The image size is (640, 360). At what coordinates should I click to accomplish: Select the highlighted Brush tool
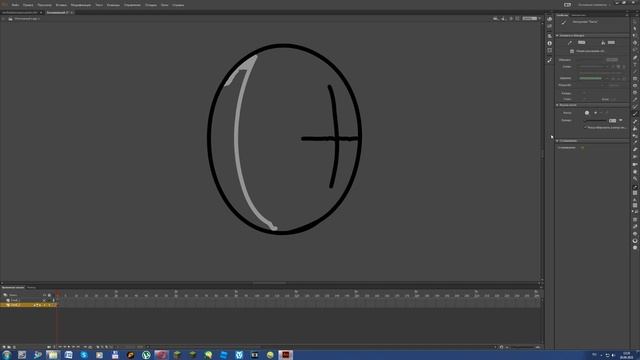pyautogui.click(x=635, y=114)
